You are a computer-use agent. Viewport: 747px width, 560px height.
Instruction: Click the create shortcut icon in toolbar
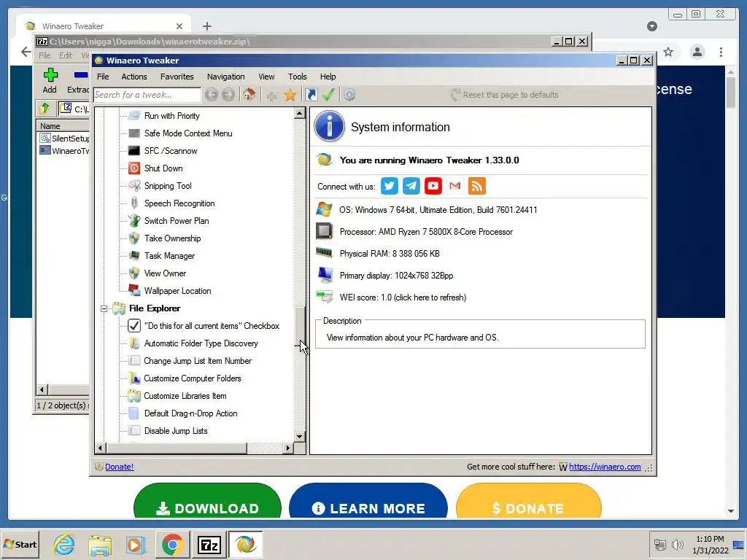pos(311,95)
